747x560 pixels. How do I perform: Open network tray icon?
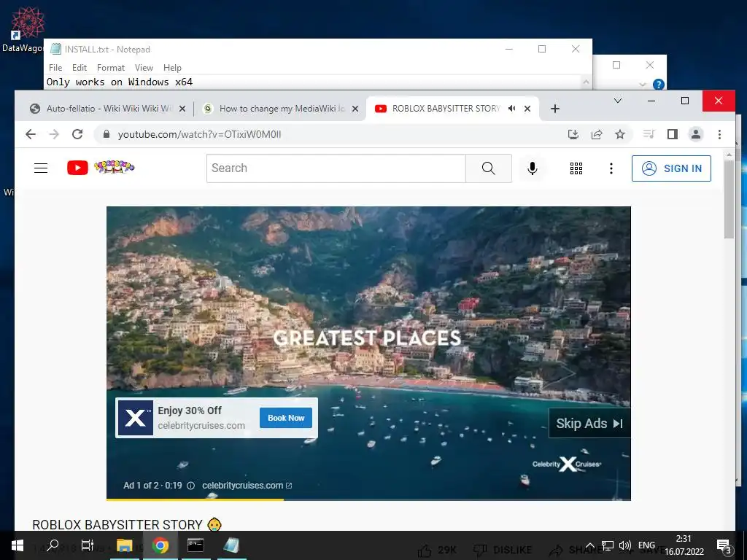(607, 545)
